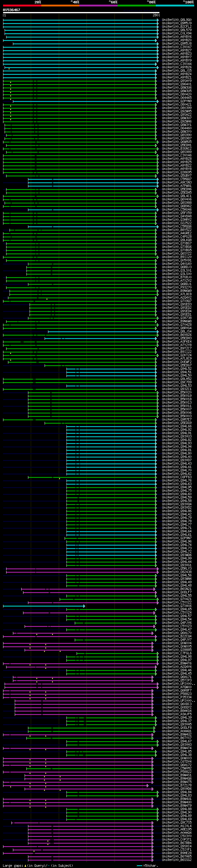Screen dimensions: 197x868
Task: Open the UniRef100_C0P3T1 entry
Action: pyautogui.click(x=177, y=839)
